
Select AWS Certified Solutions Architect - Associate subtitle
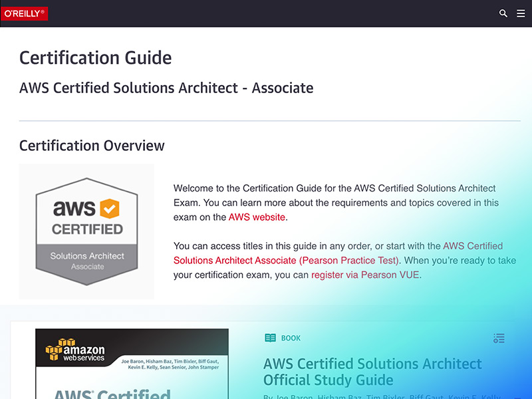coord(166,88)
